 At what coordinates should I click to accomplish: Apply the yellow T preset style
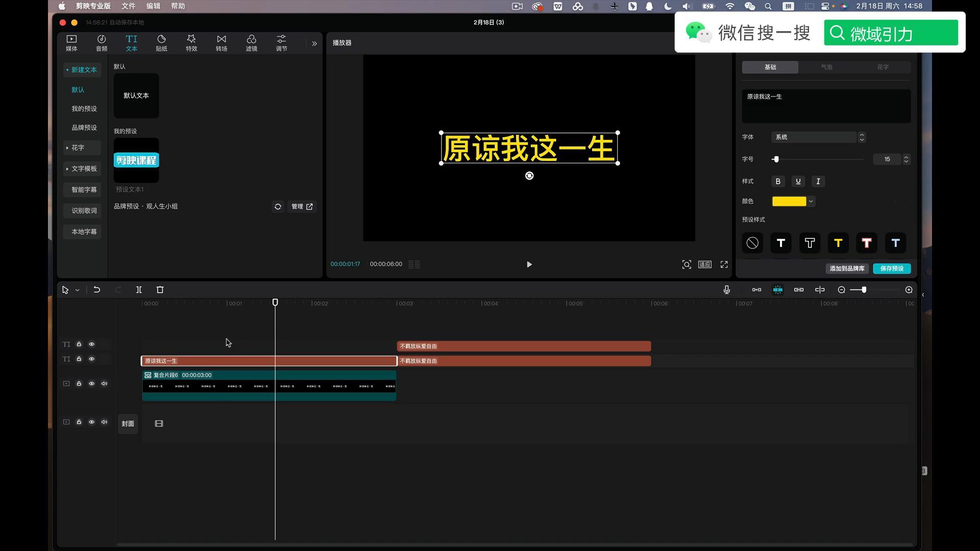click(838, 243)
